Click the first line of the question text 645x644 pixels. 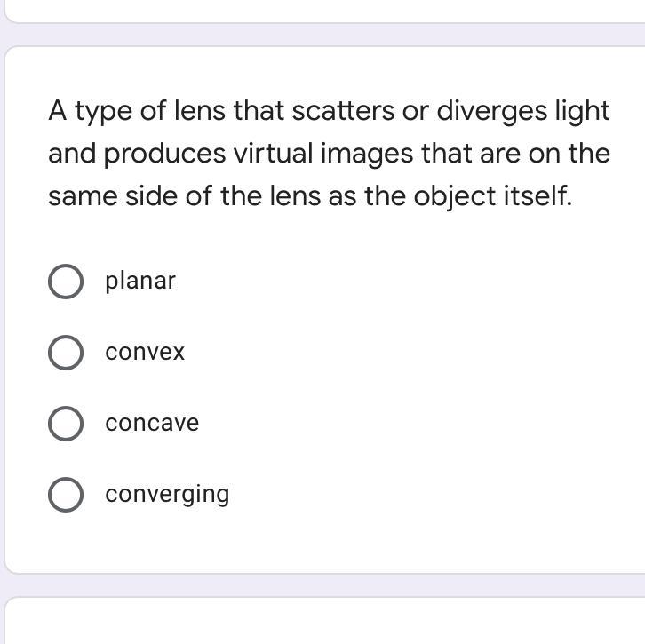[x=329, y=111]
